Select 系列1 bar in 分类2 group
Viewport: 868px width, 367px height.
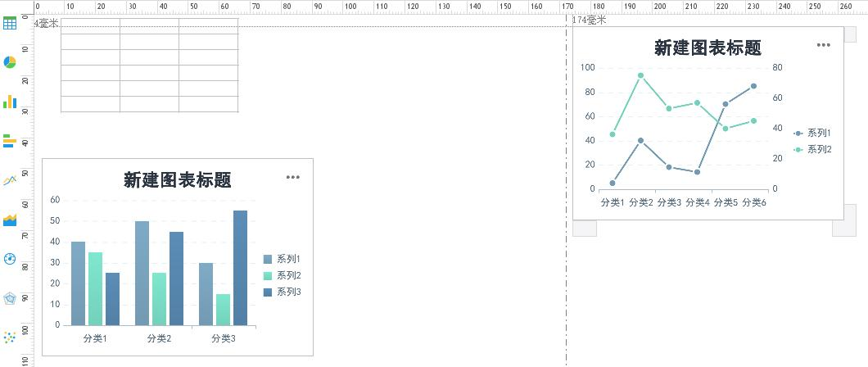142,274
